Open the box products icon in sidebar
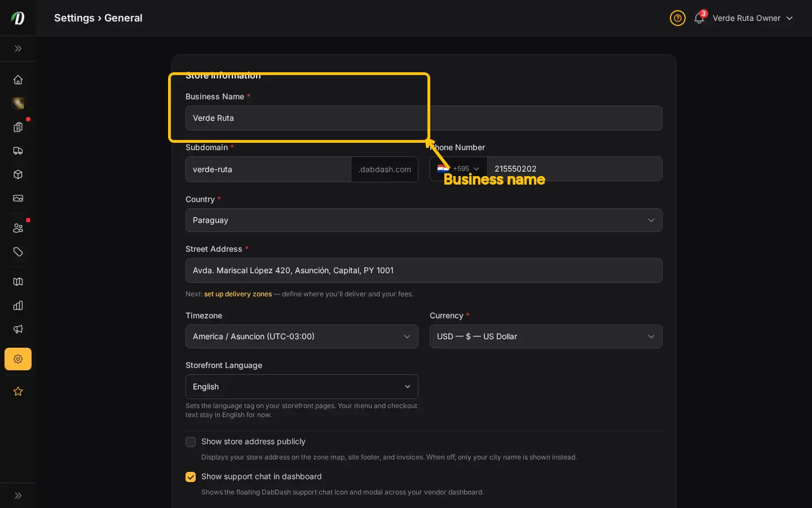This screenshot has height=508, width=812. click(18, 174)
